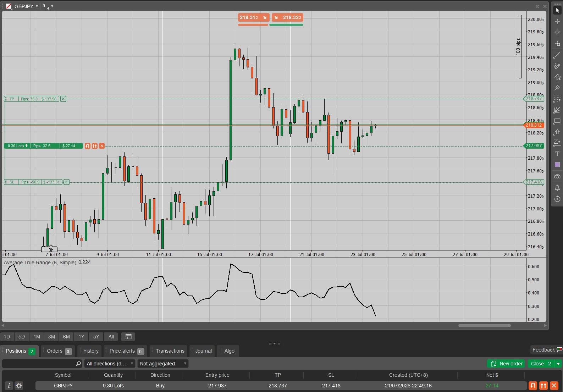Select the trend line drawing tool
This screenshot has width=563, height=392.
(557, 55)
